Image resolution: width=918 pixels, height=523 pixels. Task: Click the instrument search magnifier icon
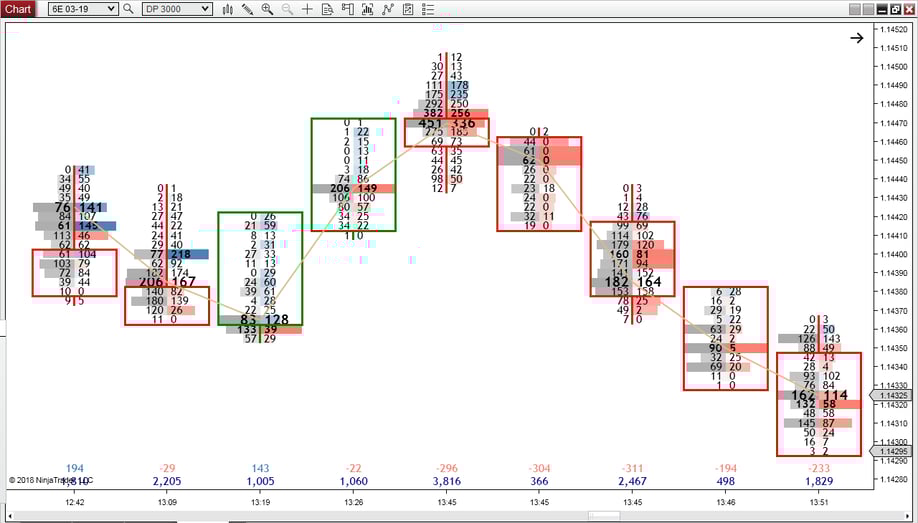(128, 9)
